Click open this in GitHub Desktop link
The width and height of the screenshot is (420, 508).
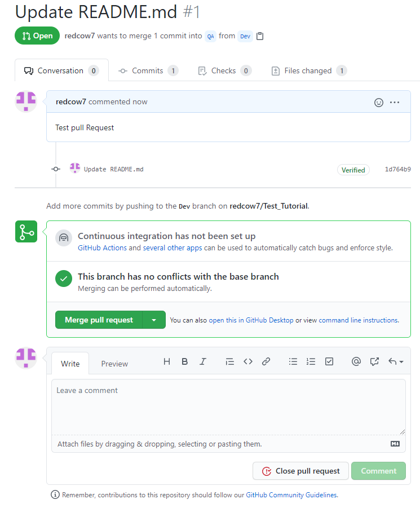(251, 320)
